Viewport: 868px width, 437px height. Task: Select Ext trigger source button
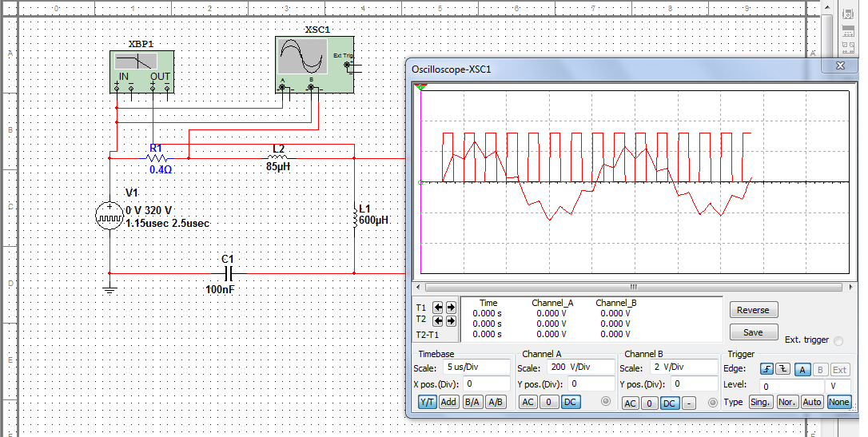(x=840, y=370)
